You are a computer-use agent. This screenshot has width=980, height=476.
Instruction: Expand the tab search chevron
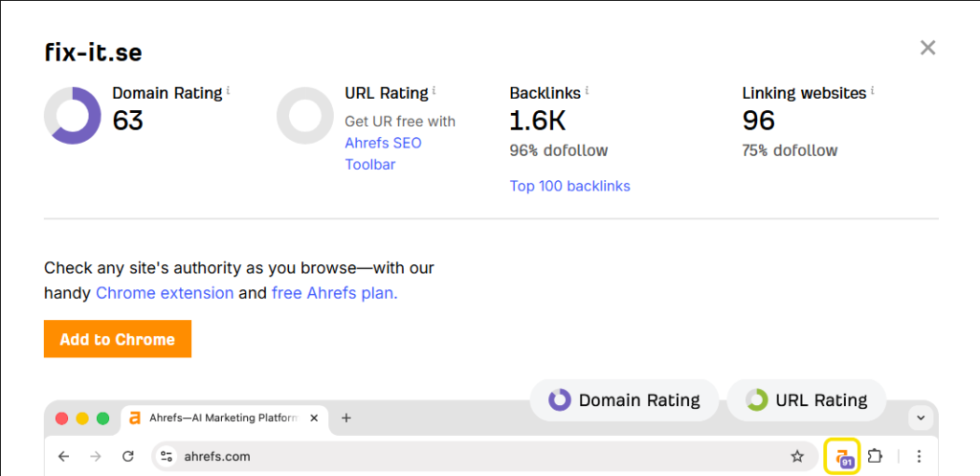921,418
